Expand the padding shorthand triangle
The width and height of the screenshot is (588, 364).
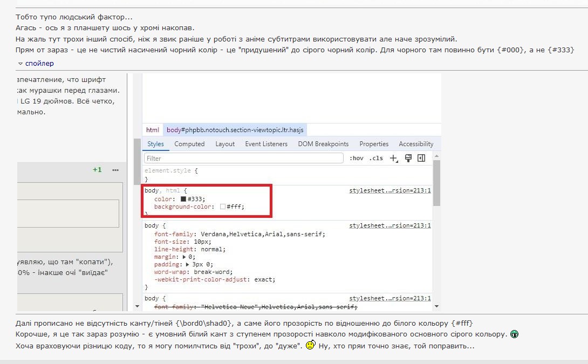188,265
